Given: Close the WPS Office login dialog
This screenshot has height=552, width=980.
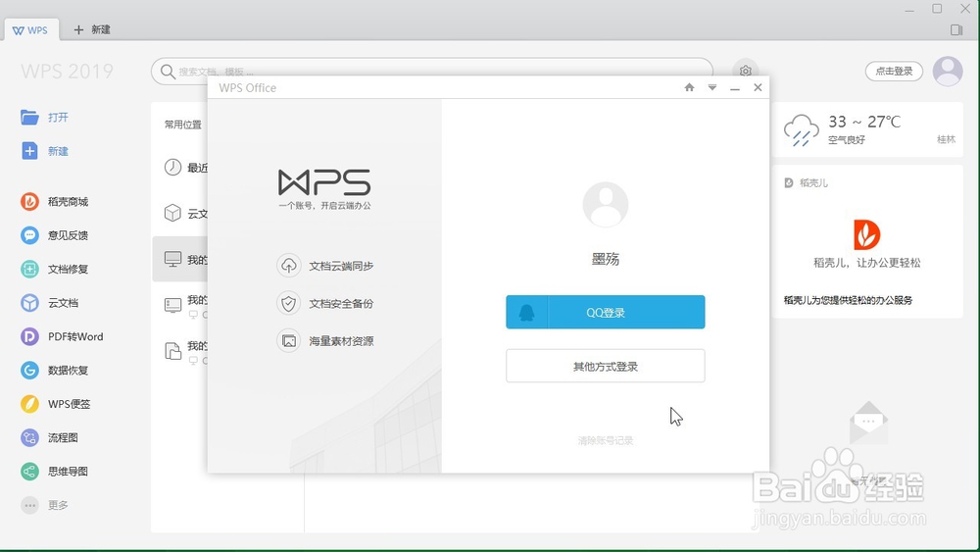Looking at the screenshot, I should pos(758,87).
